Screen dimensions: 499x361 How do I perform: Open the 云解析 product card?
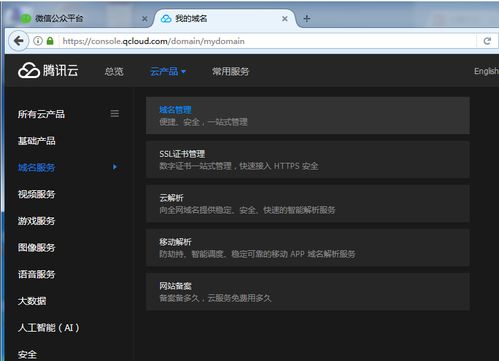(x=308, y=204)
